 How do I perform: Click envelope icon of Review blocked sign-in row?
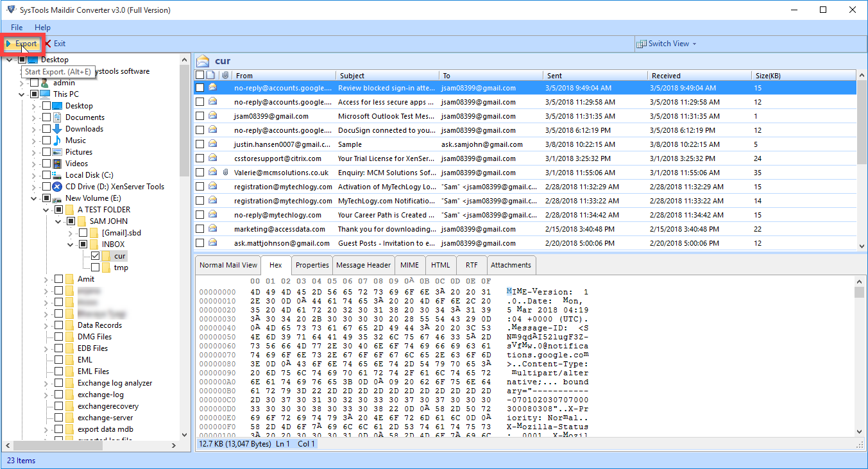[x=212, y=87]
